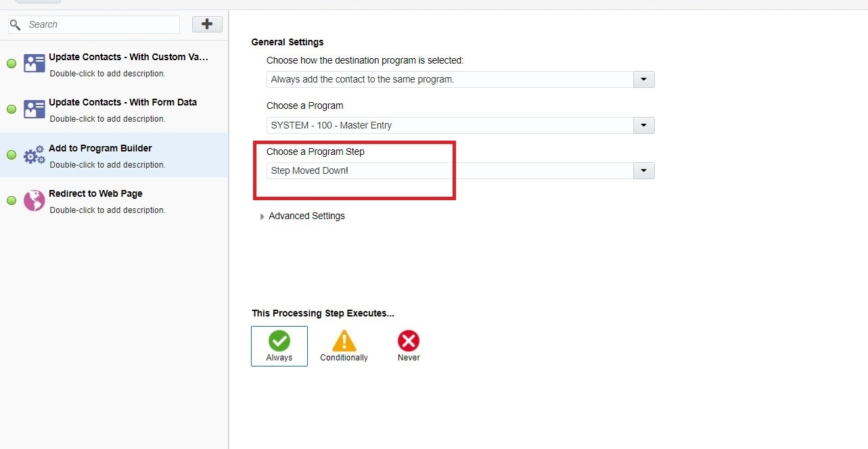The width and height of the screenshot is (868, 449).
Task: Click description text under Update Contacts Custom Values
Action: tap(108, 74)
